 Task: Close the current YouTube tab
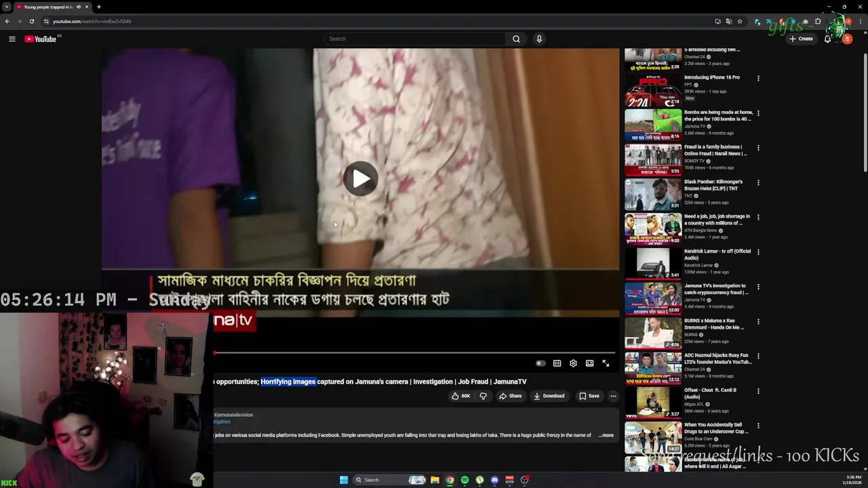point(87,7)
